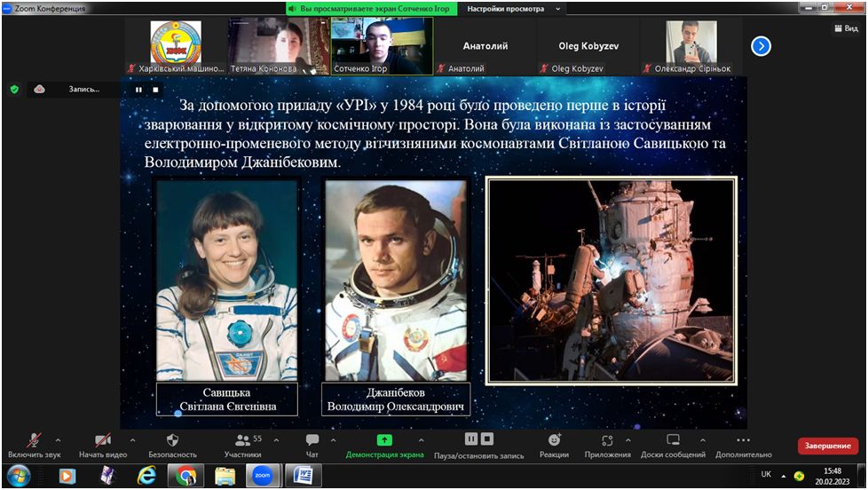This screenshot has height=490, width=868.
Task: Open the Вид view layout button
Action: click(846, 28)
